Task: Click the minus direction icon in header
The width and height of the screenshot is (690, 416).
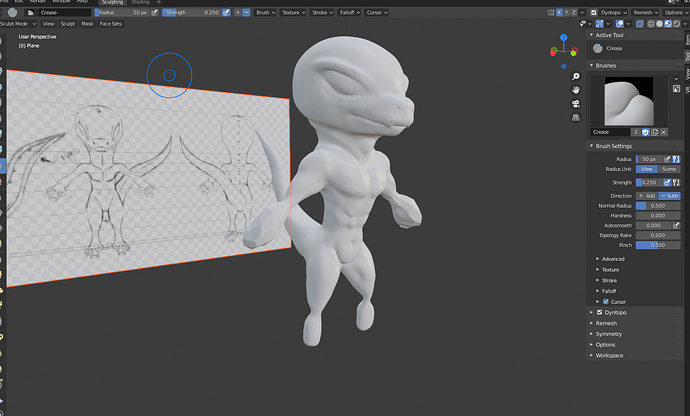Action: pos(246,12)
